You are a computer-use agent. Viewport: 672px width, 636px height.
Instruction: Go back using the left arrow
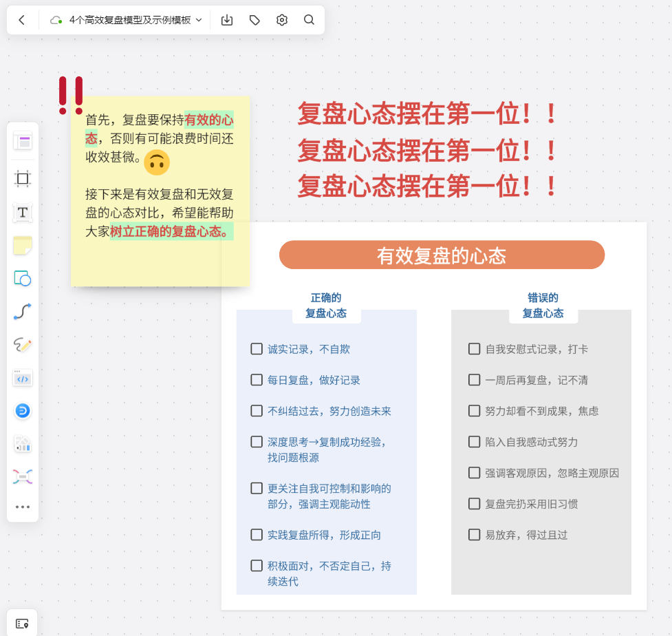[21, 20]
